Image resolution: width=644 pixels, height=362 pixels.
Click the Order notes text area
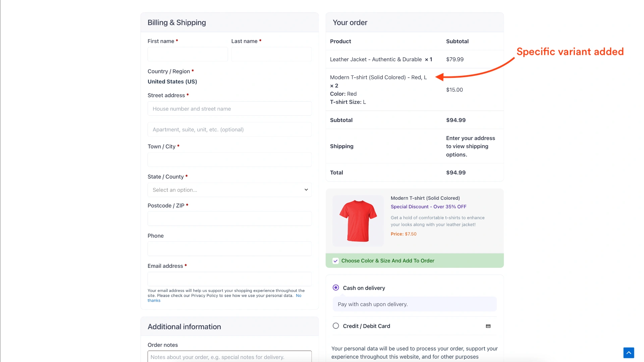[x=229, y=357]
